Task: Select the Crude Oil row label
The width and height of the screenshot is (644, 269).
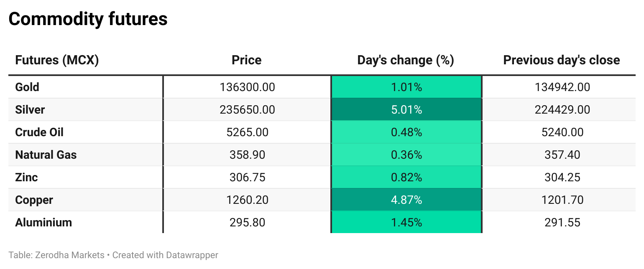Action: coord(39,132)
